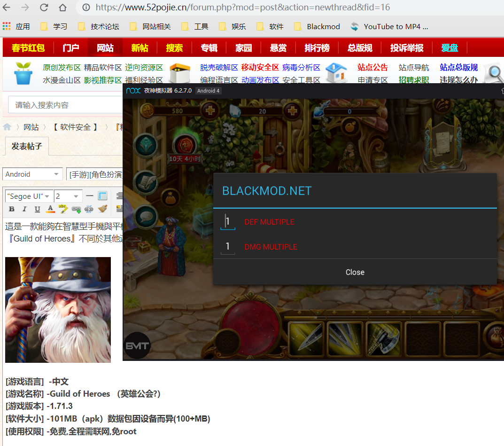Image resolution: width=504 pixels, height=446 pixels.
Task: Open the font size 2 dropdown
Action: (x=68, y=196)
